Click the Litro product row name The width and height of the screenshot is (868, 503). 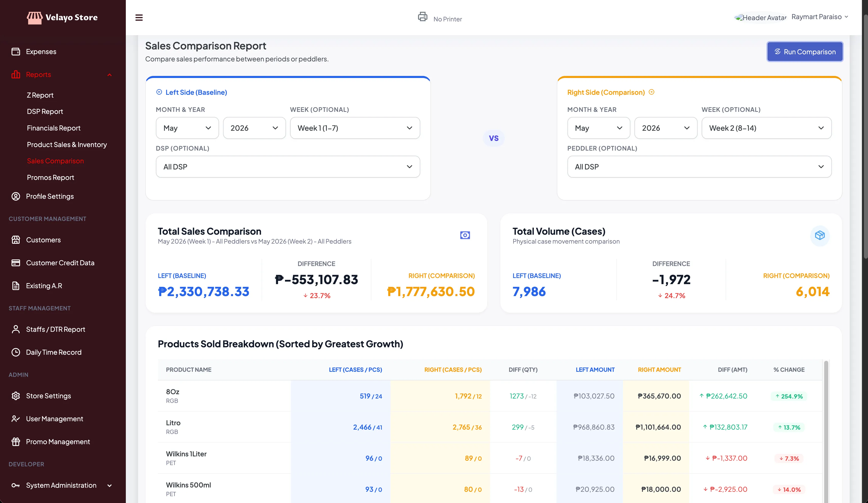click(173, 423)
